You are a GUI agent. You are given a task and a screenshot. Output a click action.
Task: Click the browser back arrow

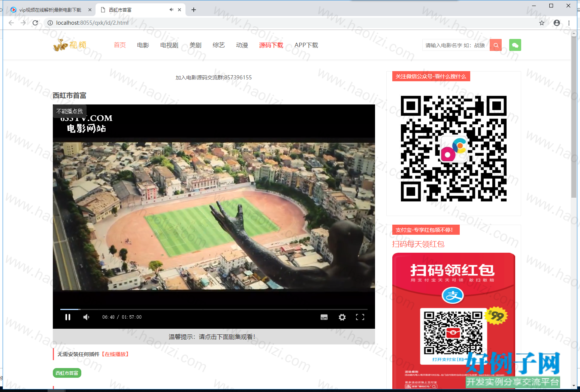point(11,23)
